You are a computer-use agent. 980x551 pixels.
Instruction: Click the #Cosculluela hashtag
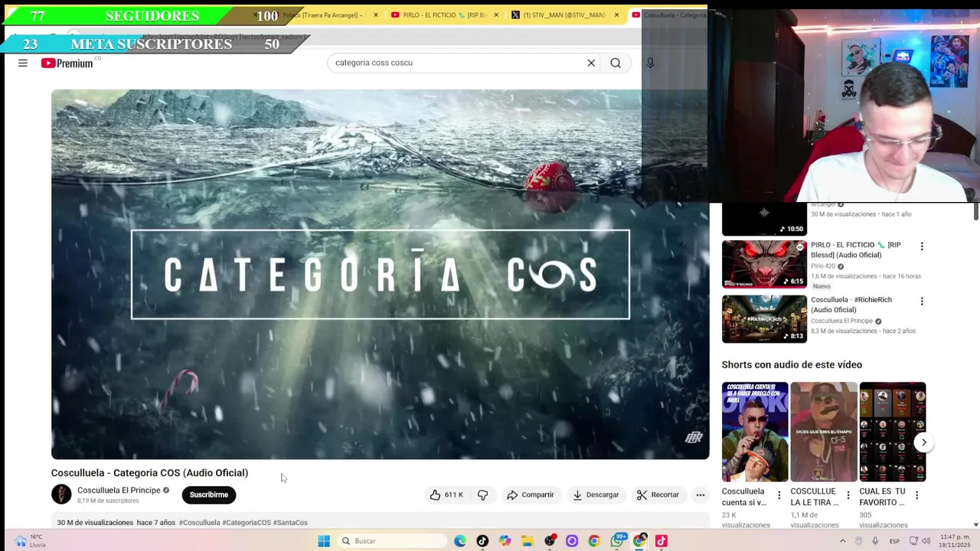pos(199,523)
